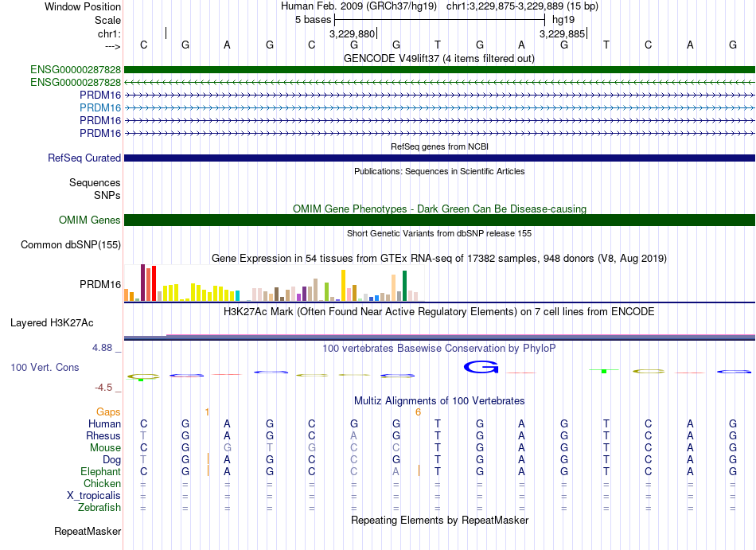Click the orange gap count 1

tap(207, 412)
